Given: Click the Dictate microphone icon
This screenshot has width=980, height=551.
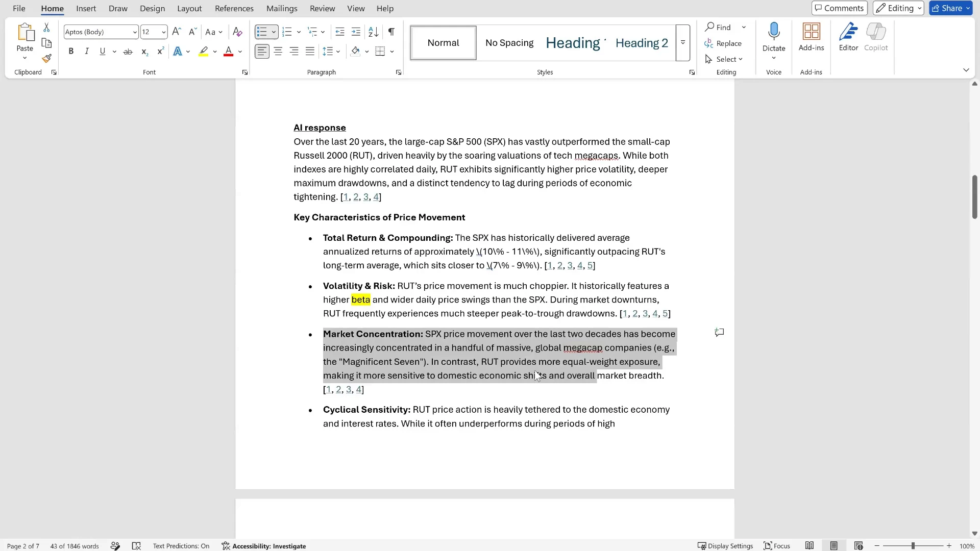Looking at the screenshot, I should pos(774,32).
